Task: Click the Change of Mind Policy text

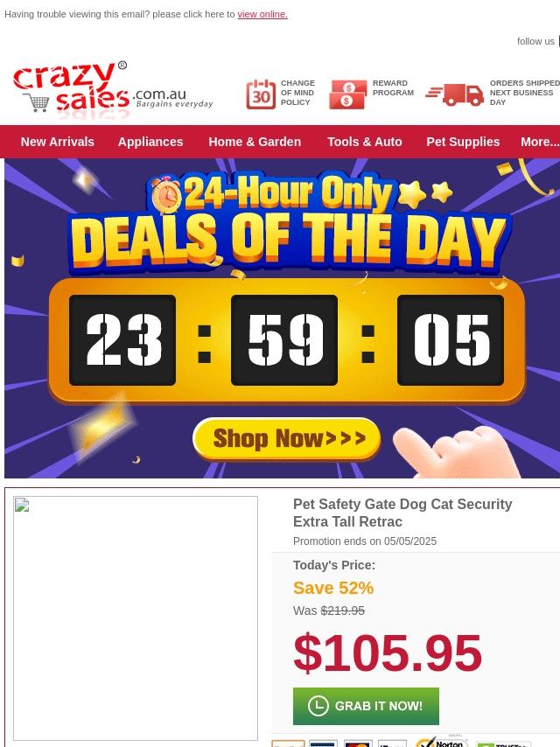Action: coord(297,93)
